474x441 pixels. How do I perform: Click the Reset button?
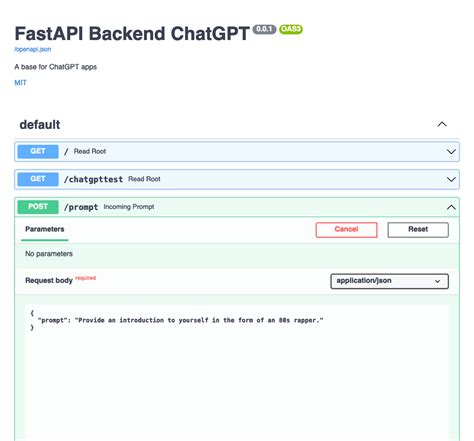(x=418, y=230)
